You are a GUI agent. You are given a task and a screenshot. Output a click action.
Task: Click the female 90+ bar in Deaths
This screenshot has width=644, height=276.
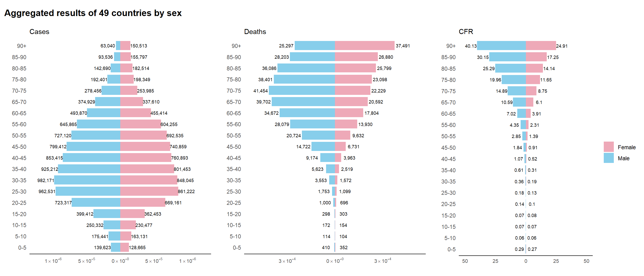click(x=364, y=46)
